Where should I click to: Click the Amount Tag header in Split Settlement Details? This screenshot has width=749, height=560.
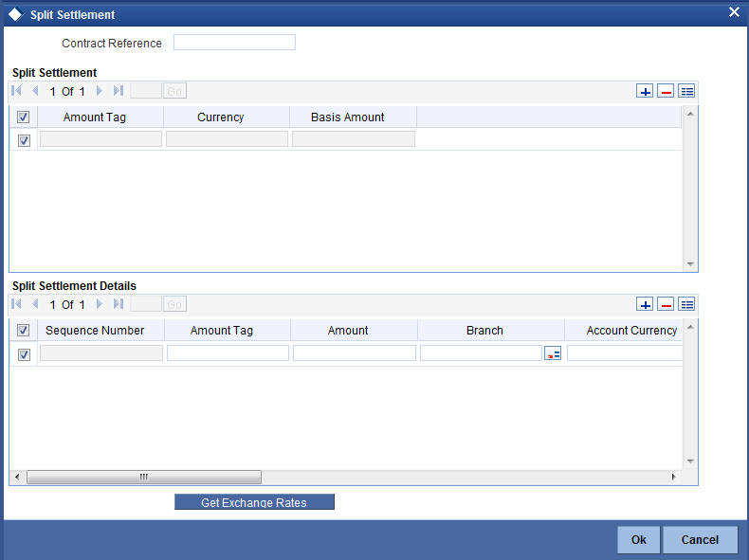(228, 330)
